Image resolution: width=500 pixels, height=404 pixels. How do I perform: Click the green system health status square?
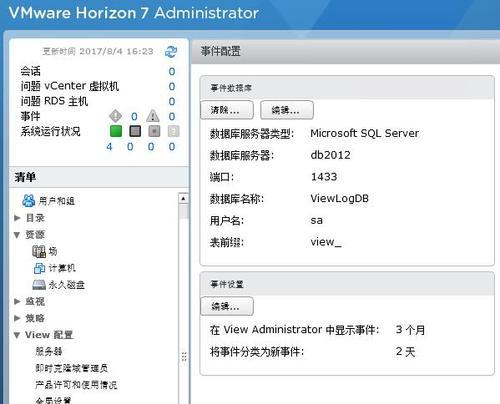tap(116, 131)
